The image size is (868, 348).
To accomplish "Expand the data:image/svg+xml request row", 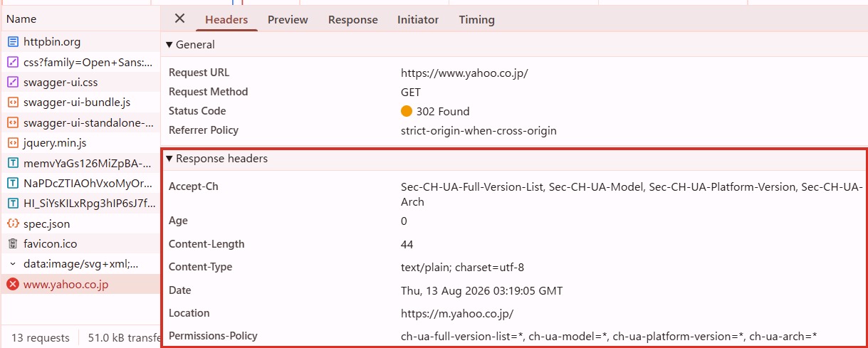I will [12, 264].
